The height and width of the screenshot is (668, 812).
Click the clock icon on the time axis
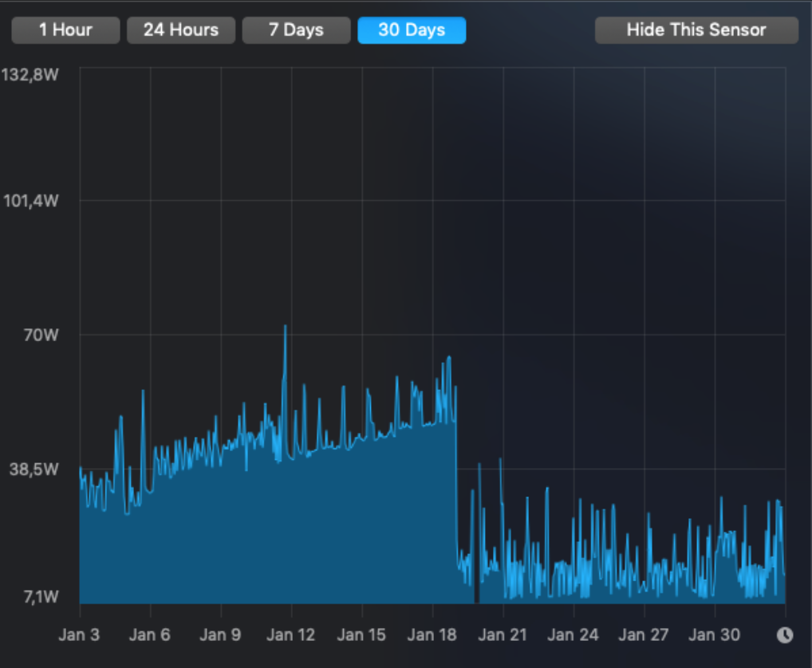[785, 635]
